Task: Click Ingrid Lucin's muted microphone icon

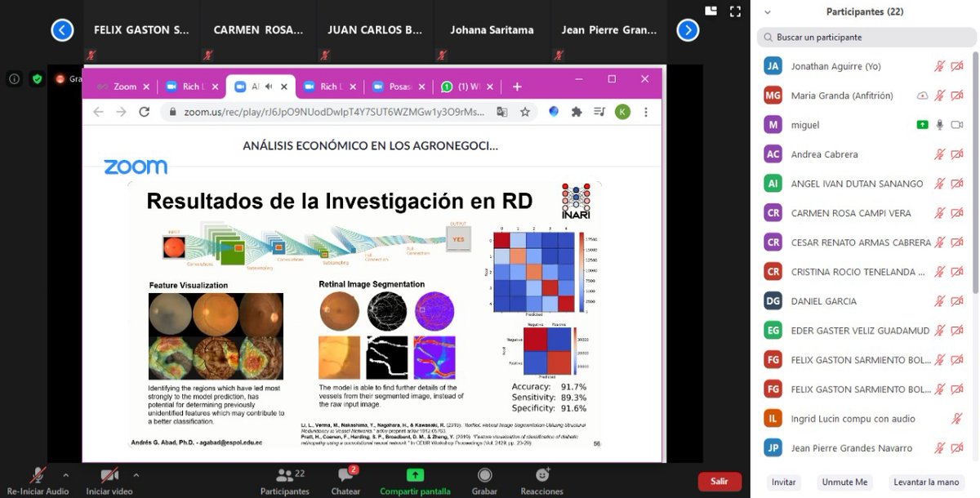Action: click(957, 419)
